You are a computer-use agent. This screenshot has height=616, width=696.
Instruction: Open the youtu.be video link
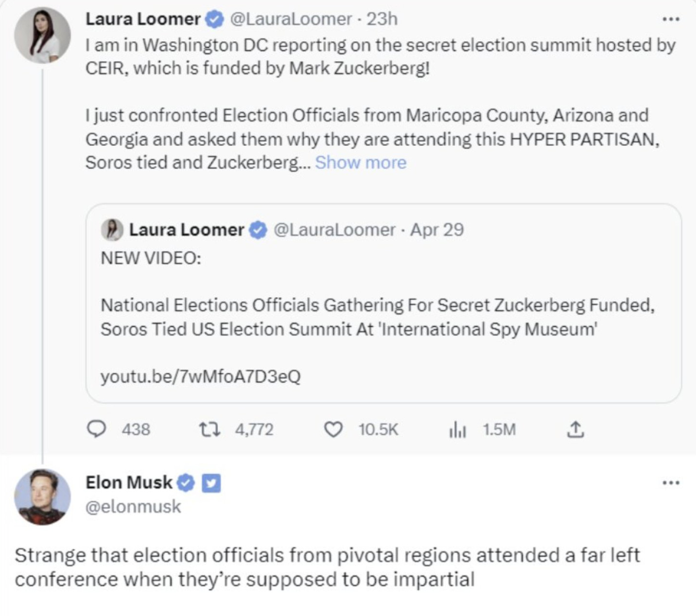pyautogui.click(x=201, y=376)
